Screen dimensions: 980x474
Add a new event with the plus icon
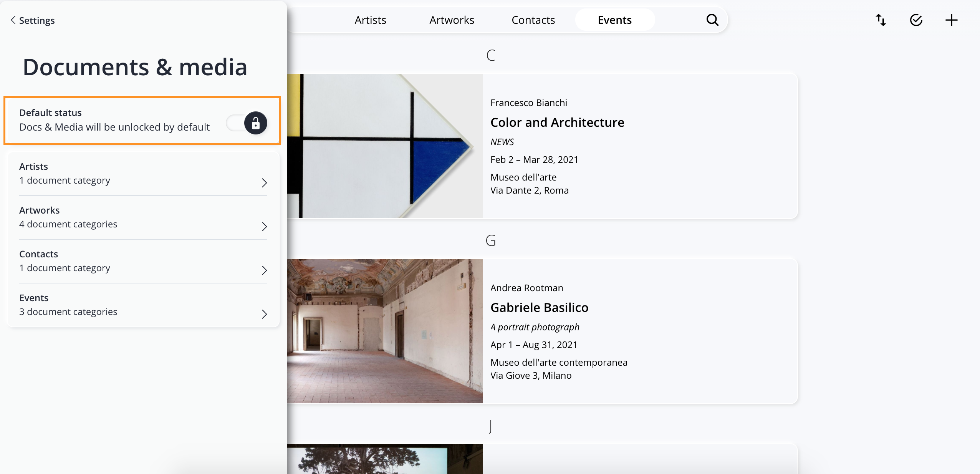pyautogui.click(x=952, y=20)
